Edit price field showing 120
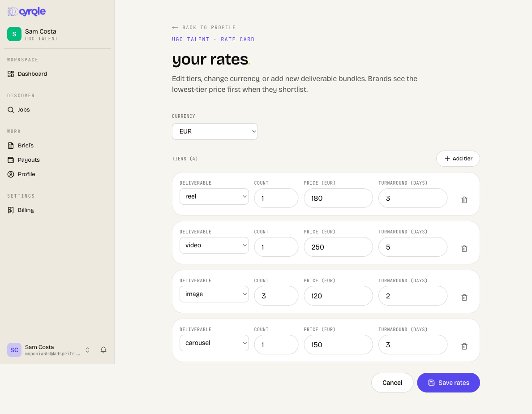Screen dimensions: 532x414 click(338, 296)
